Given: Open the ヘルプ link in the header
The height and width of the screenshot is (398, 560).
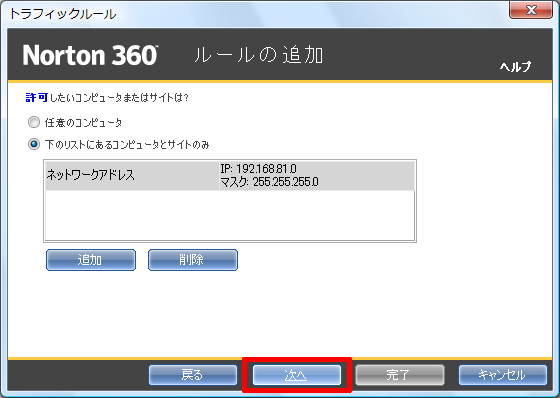Looking at the screenshot, I should click(515, 66).
